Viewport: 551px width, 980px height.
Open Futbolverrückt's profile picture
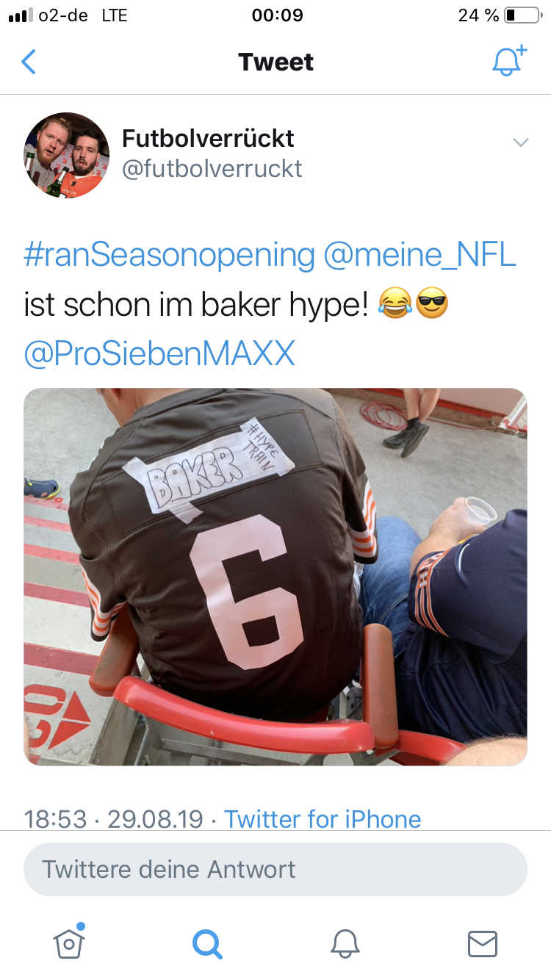67,155
